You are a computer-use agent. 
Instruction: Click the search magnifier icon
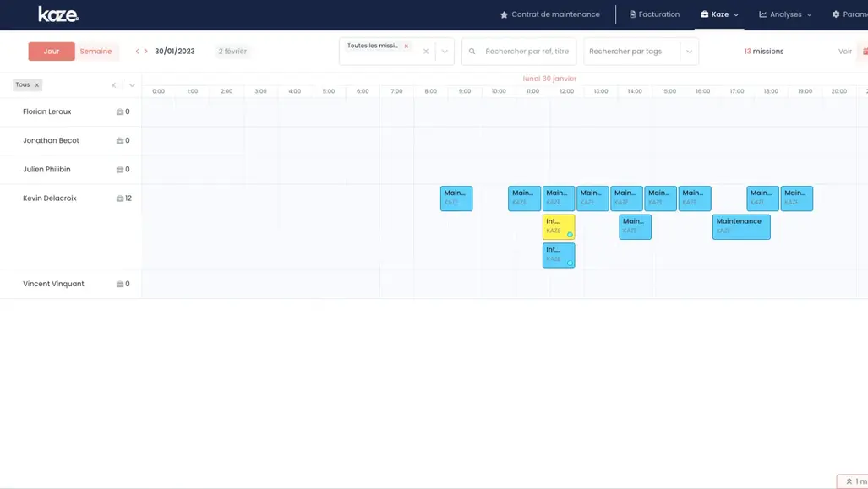point(472,52)
